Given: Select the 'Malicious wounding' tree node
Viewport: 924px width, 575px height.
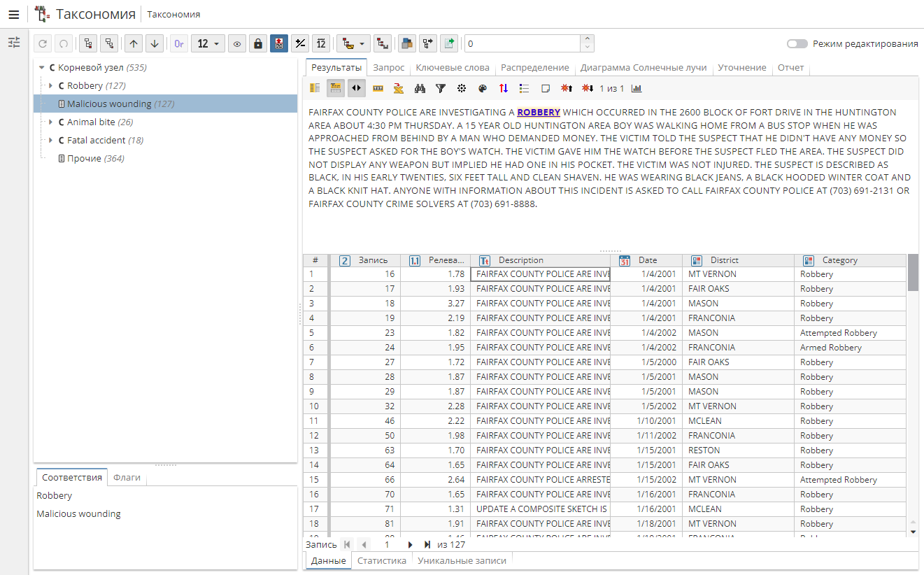Looking at the screenshot, I should 165,104.
